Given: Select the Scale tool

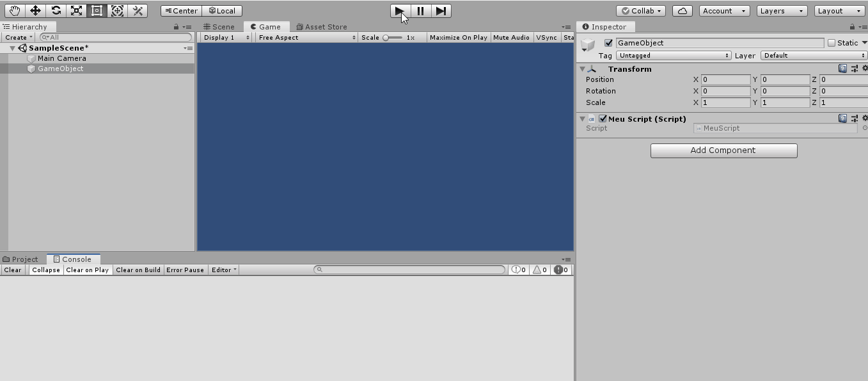Looking at the screenshot, I should click(x=76, y=11).
